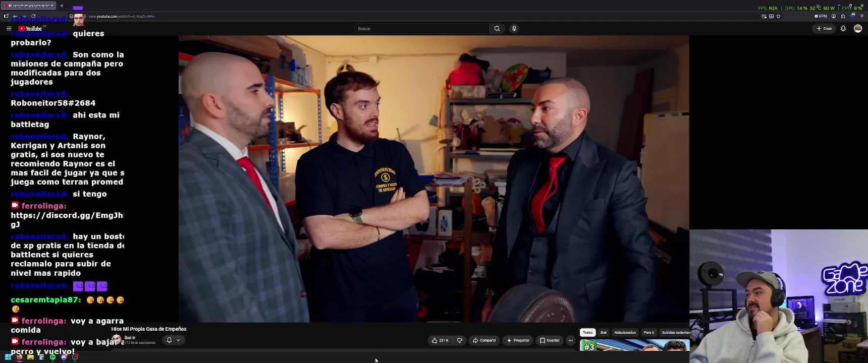Open the Ibai channel name link
This screenshot has height=363, width=868.
pos(128,338)
